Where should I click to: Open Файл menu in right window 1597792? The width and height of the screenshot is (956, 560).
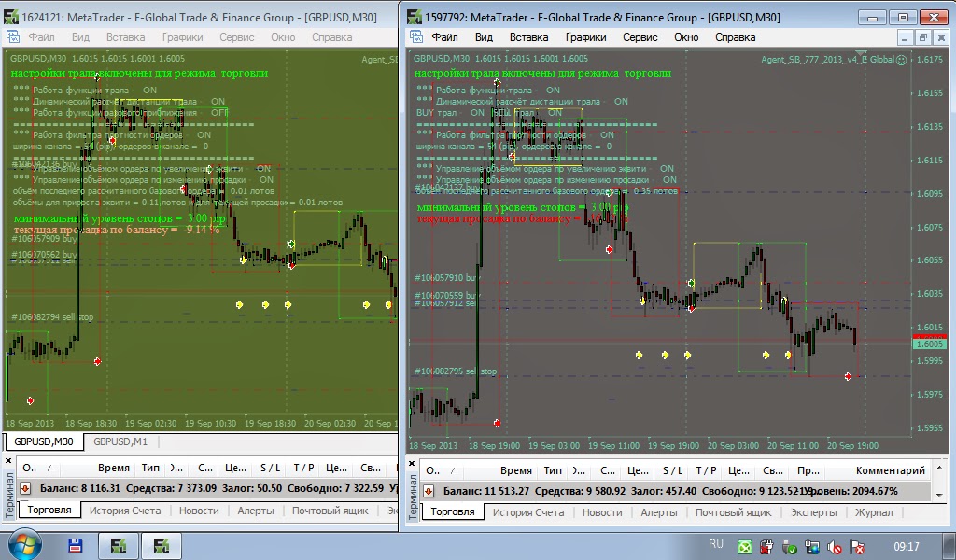coord(444,37)
